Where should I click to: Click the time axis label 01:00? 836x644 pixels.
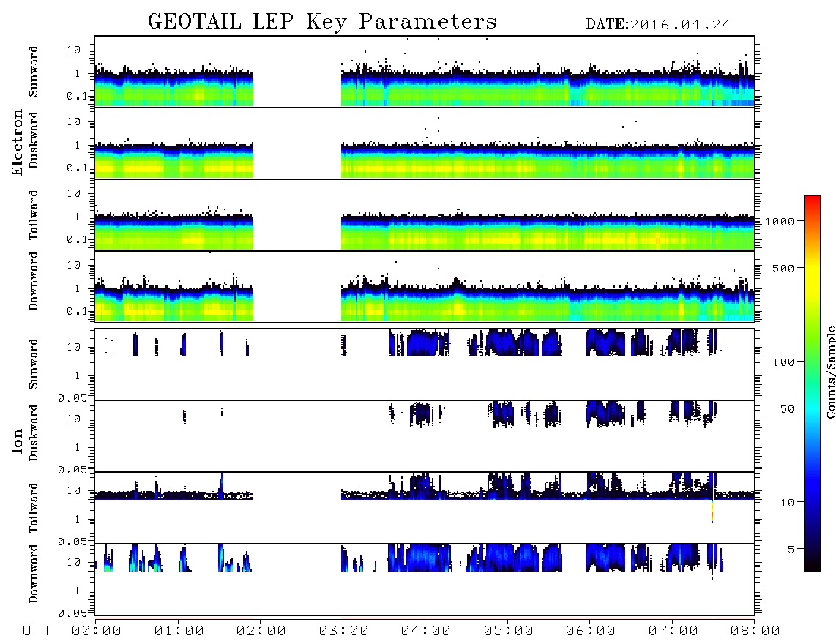point(179,632)
